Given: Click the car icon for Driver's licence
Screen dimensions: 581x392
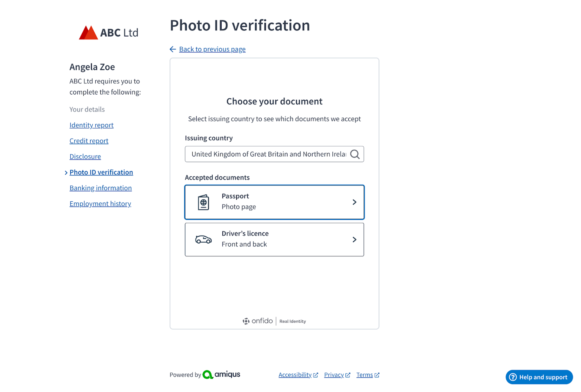Looking at the screenshot, I should (x=203, y=239).
